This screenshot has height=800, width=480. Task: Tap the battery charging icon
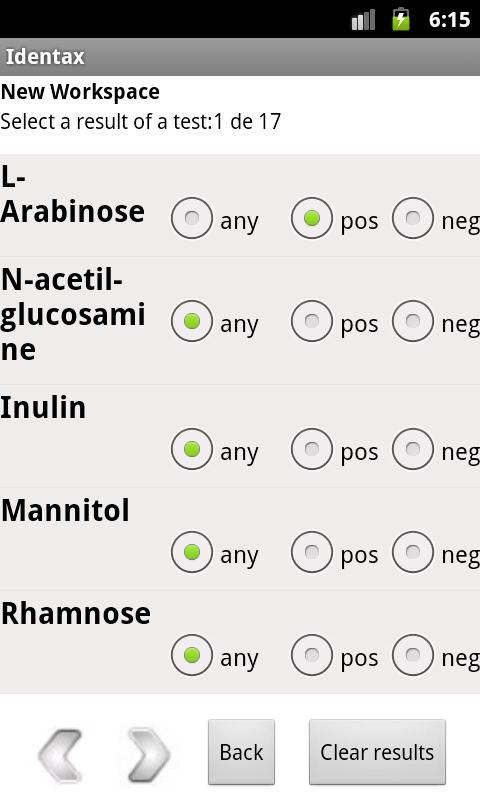(401, 19)
